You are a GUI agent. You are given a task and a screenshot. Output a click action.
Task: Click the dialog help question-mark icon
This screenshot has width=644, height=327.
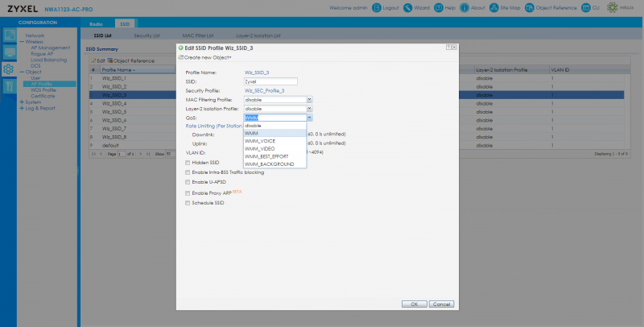pyautogui.click(x=448, y=48)
